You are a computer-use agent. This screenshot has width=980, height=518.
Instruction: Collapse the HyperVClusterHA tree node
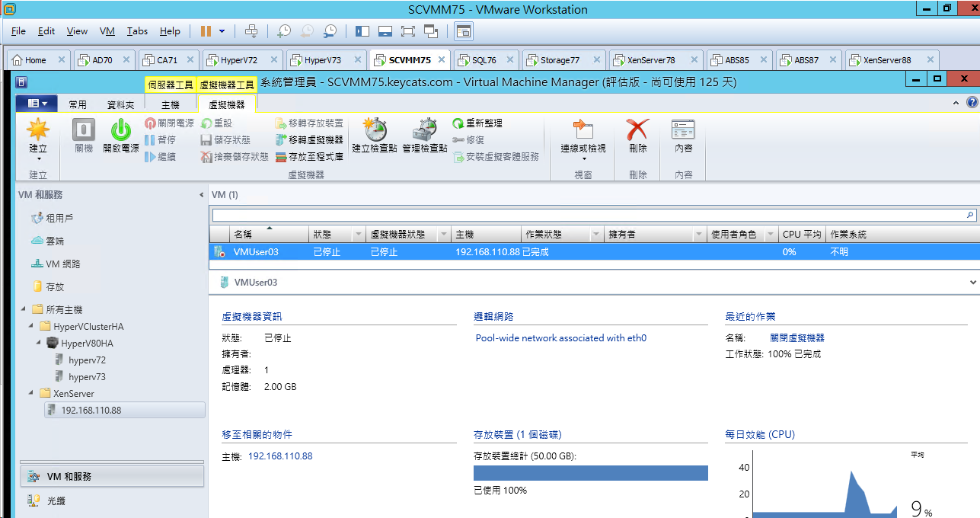click(x=30, y=327)
